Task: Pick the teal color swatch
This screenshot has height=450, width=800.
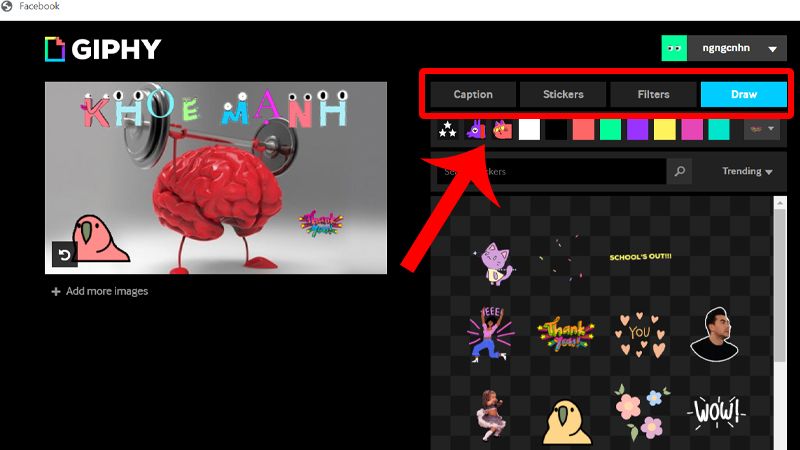Action: tap(719, 130)
